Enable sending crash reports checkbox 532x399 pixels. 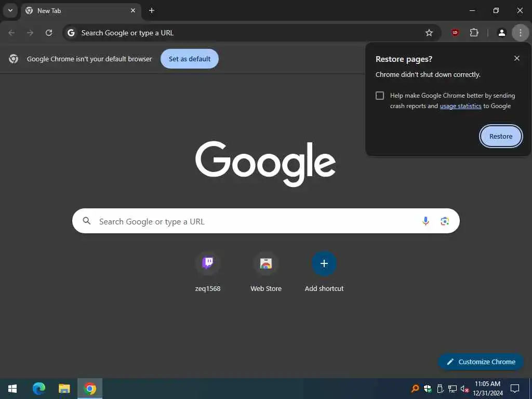pos(380,96)
